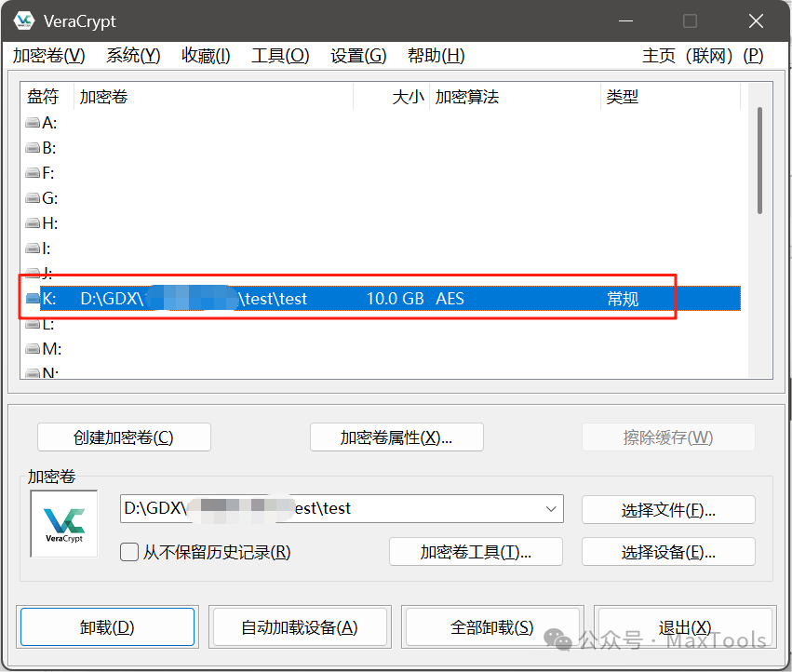This screenshot has width=792, height=672.
Task: Close the VeraCrypt window
Action: click(x=756, y=21)
